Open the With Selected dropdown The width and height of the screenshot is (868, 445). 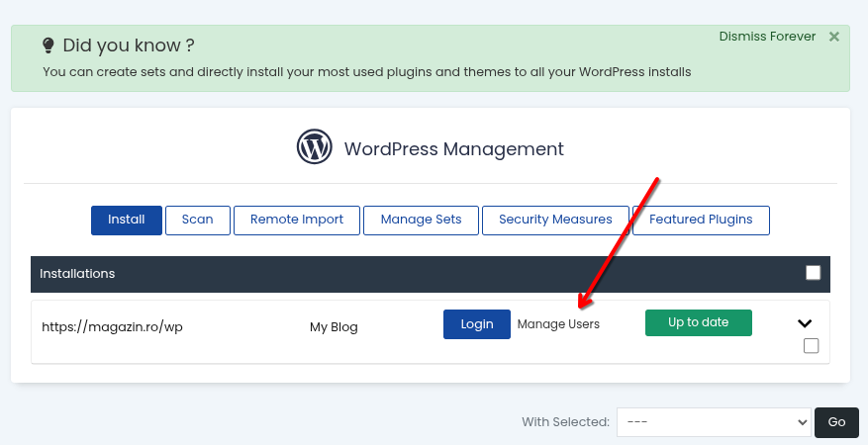click(x=715, y=422)
